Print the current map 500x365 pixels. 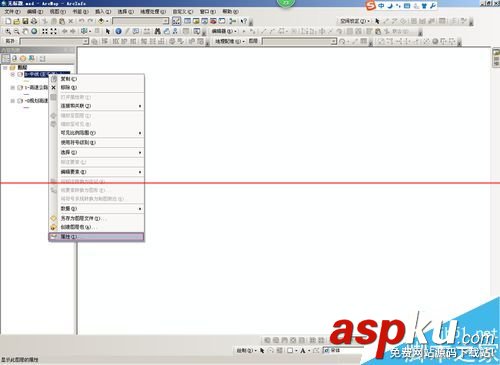point(34,21)
